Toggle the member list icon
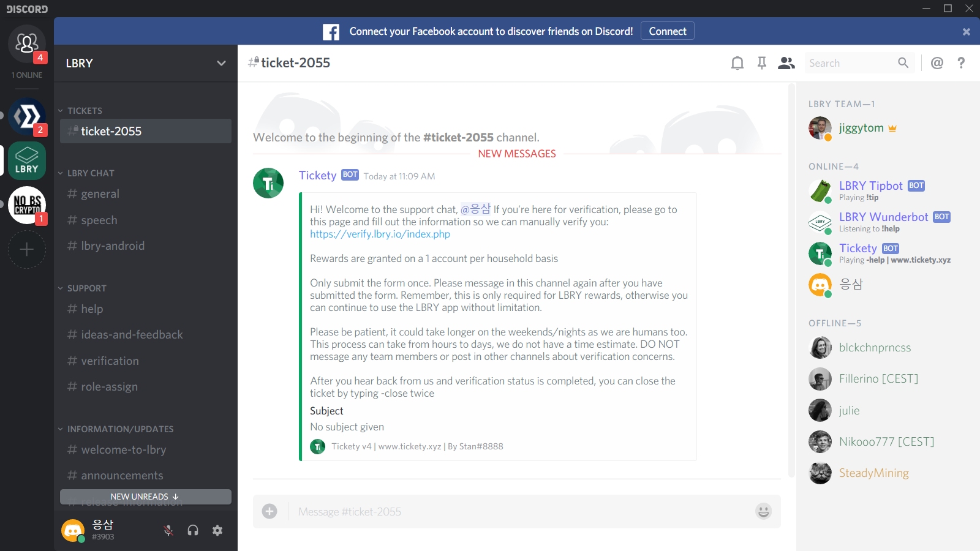 click(786, 63)
